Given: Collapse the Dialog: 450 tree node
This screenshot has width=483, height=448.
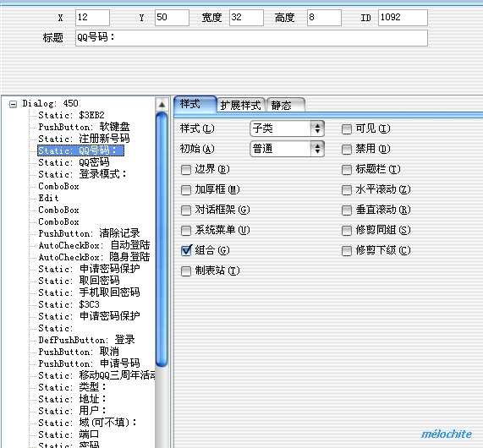Looking at the screenshot, I should [x=13, y=104].
